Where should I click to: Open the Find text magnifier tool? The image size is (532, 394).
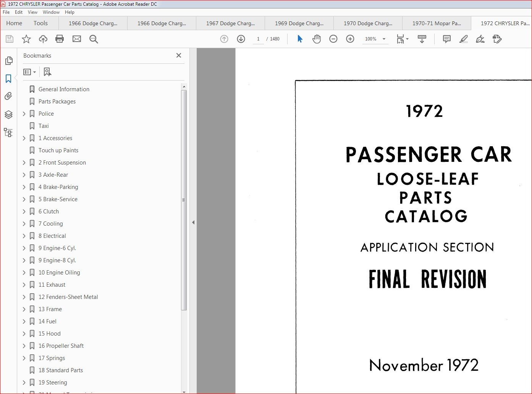94,39
